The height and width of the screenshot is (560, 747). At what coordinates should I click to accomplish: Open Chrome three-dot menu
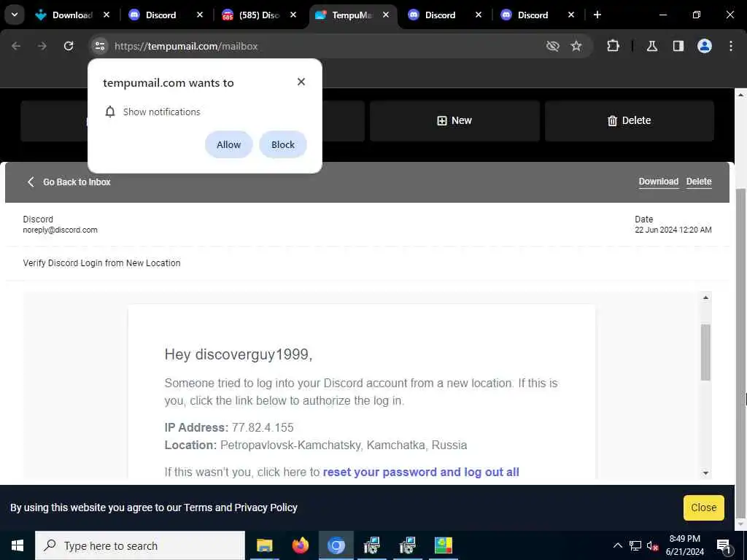point(731,46)
